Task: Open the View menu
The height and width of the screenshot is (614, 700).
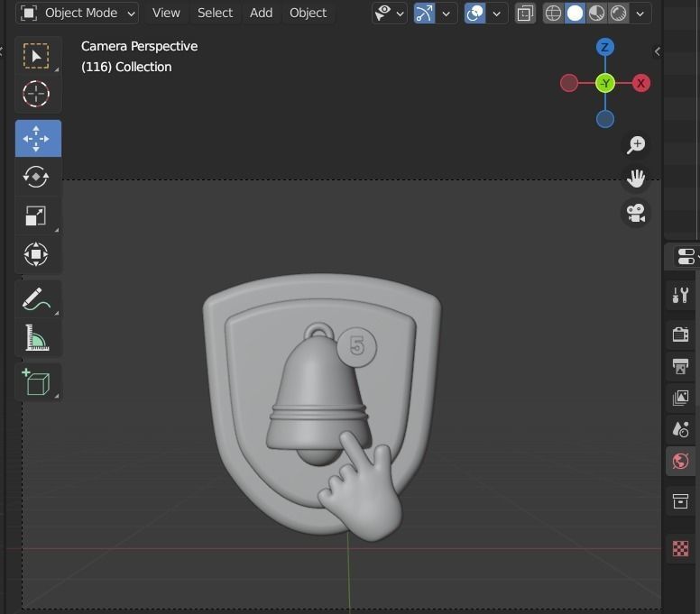Action: pyautogui.click(x=166, y=13)
